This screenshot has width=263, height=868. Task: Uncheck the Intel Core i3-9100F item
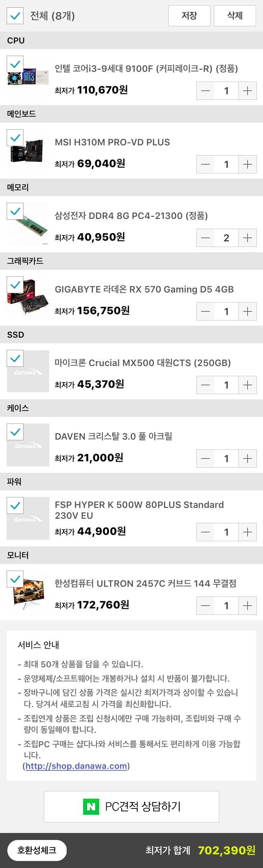click(x=15, y=64)
